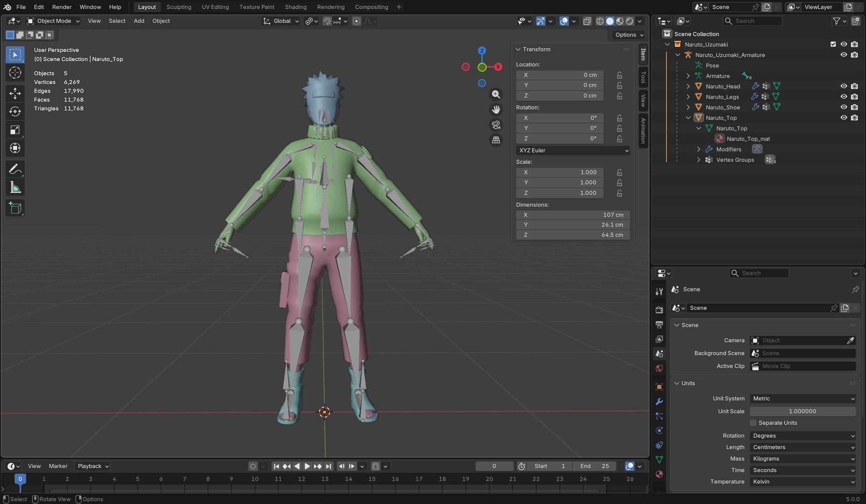Image resolution: width=866 pixels, height=504 pixels.
Task: Click the End frame field
Action: pyautogui.click(x=595, y=466)
